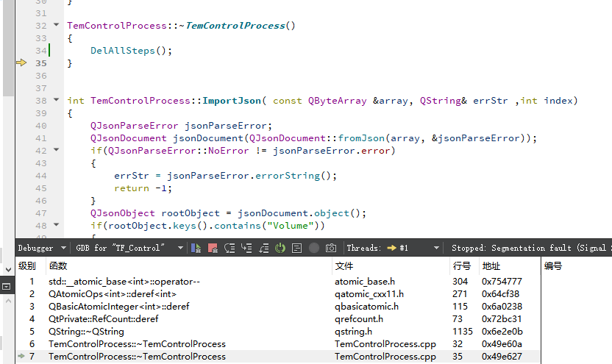Click the panel toggle icon on left sidebar

[6, 287]
